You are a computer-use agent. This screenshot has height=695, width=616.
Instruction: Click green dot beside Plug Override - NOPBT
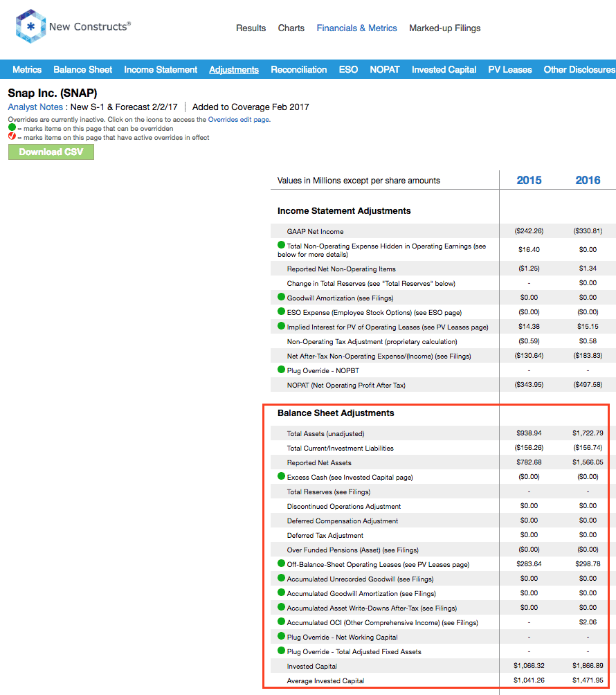[281, 370]
